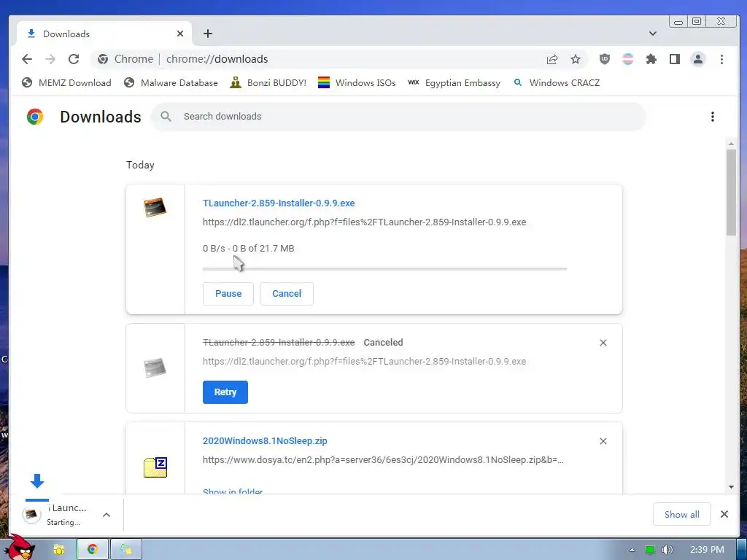Image resolution: width=747 pixels, height=560 pixels.
Task: Click Show all downloads button
Action: pos(682,515)
